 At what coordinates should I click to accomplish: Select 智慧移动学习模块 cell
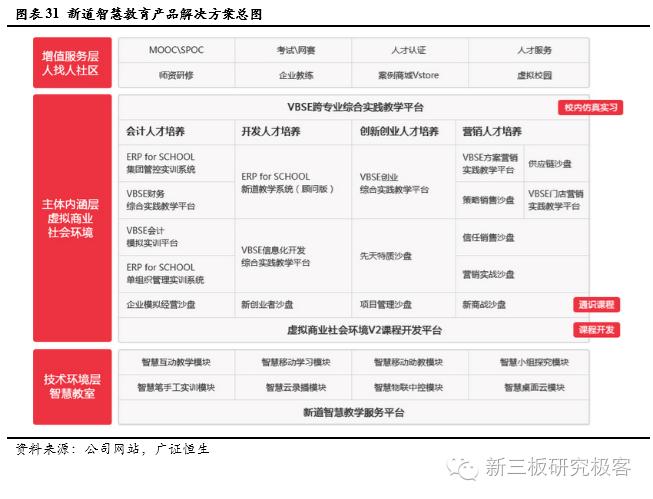pyautogui.click(x=293, y=362)
